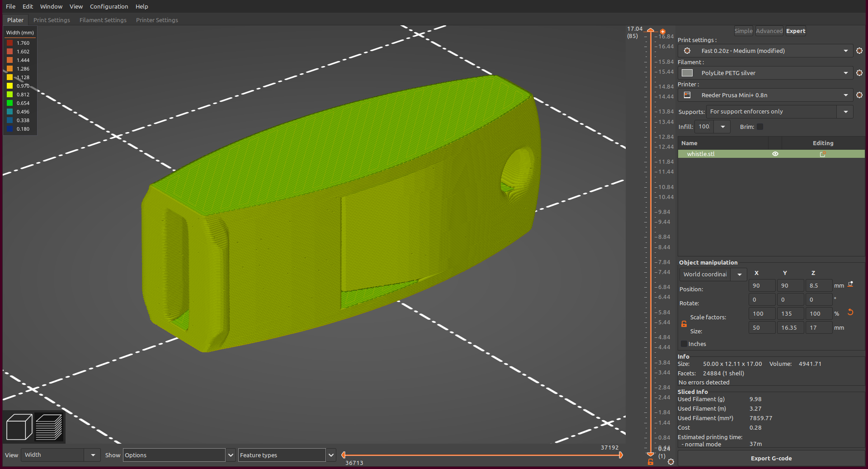This screenshot has height=469, width=868.
Task: Select Advanced mode
Action: 769,31
